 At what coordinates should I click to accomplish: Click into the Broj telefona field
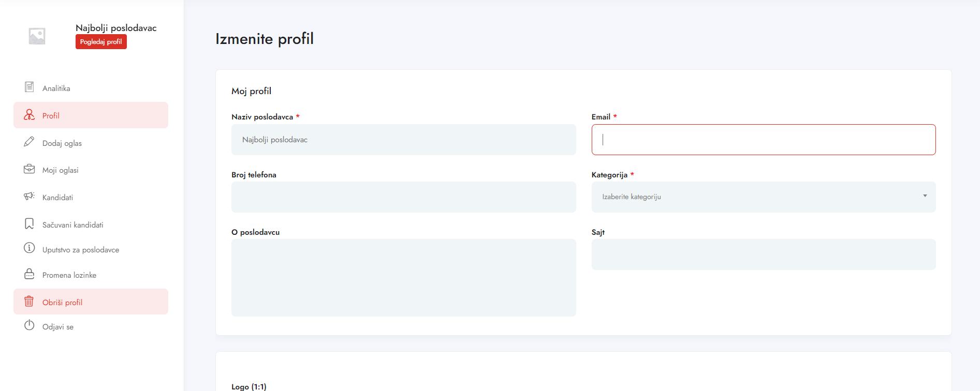click(403, 197)
